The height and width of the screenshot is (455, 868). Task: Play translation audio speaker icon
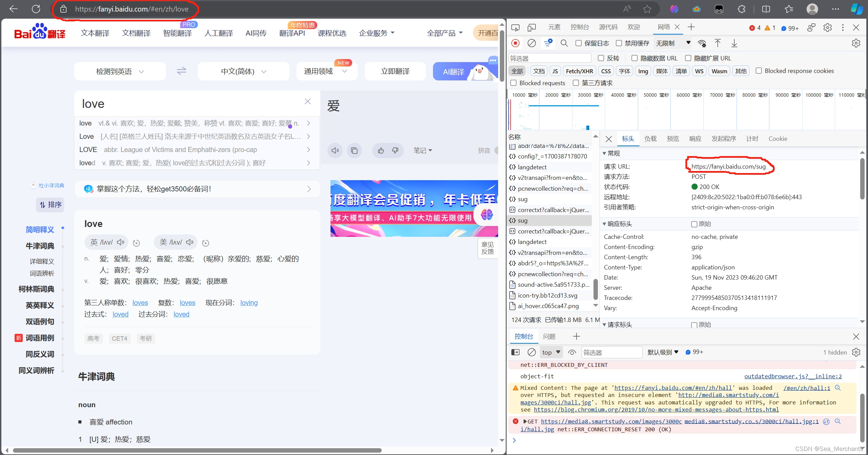pos(335,150)
